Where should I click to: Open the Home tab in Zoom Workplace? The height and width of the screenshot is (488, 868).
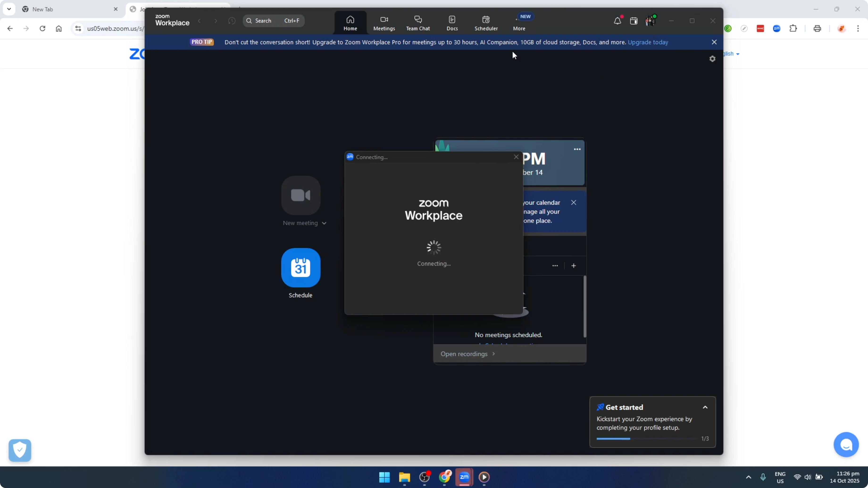[350, 23]
